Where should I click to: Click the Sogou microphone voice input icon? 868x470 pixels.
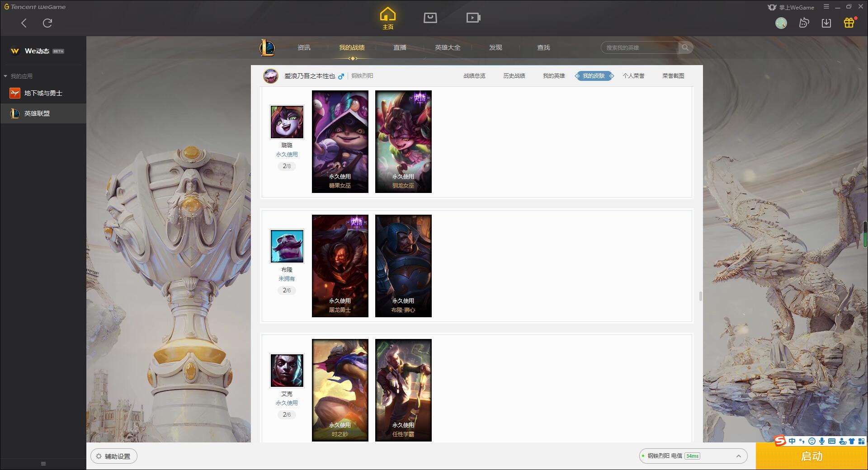pyautogui.click(x=822, y=441)
